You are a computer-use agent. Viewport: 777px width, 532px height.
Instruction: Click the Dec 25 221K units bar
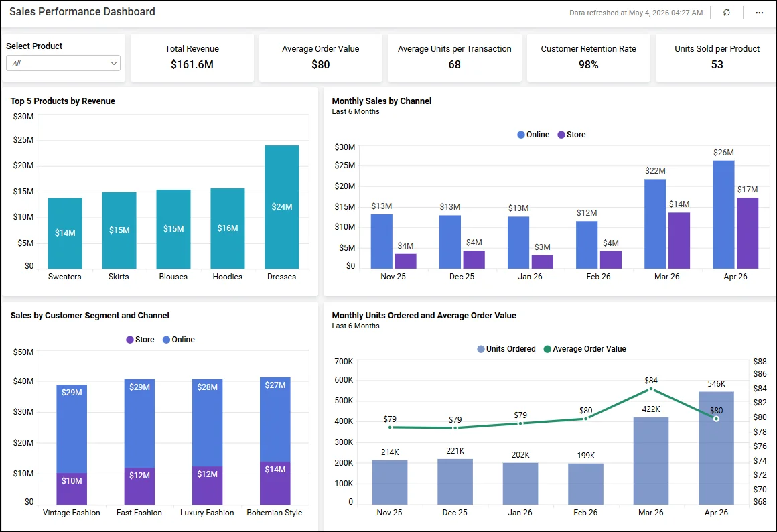[455, 482]
